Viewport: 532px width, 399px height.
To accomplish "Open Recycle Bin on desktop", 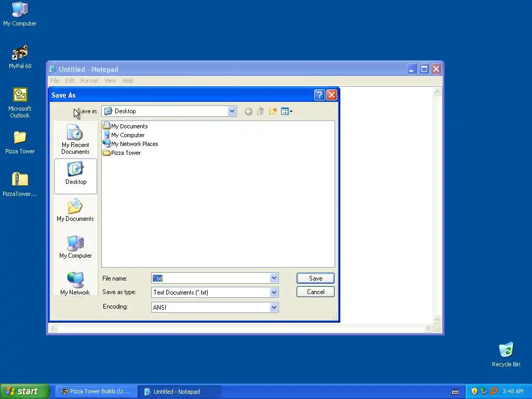I will (506, 354).
